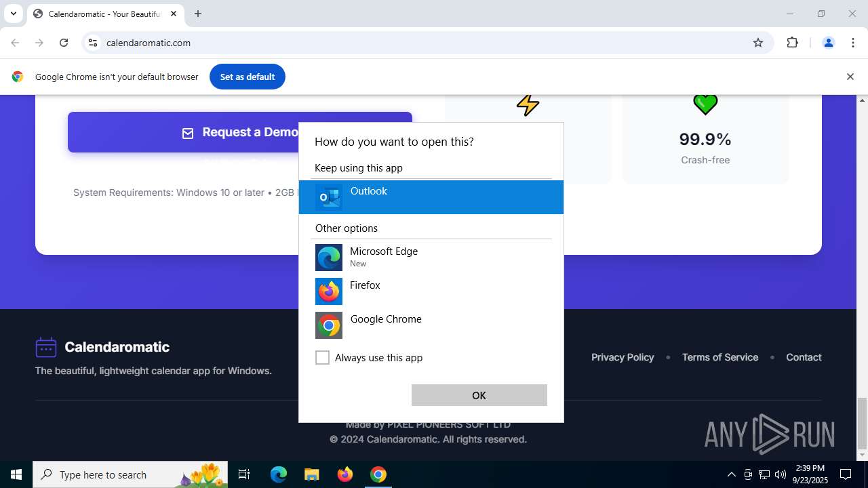Click the lightning bolt feature icon
868x488 pixels.
[x=528, y=105]
